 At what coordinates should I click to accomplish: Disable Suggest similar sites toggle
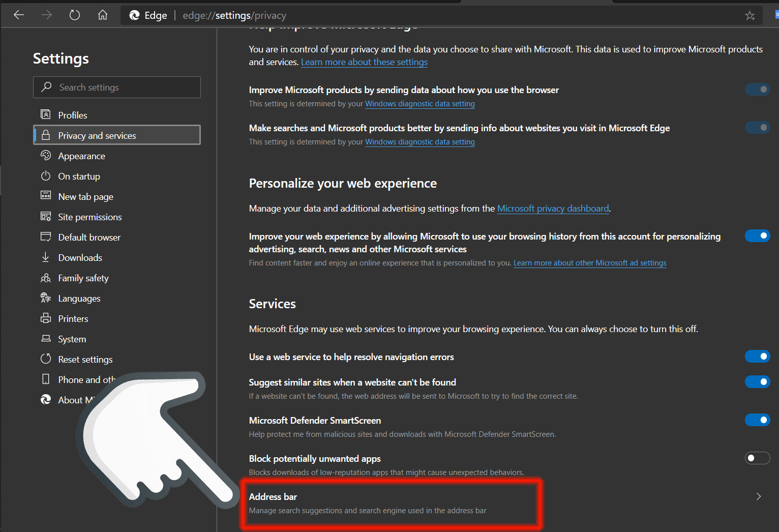pyautogui.click(x=758, y=382)
